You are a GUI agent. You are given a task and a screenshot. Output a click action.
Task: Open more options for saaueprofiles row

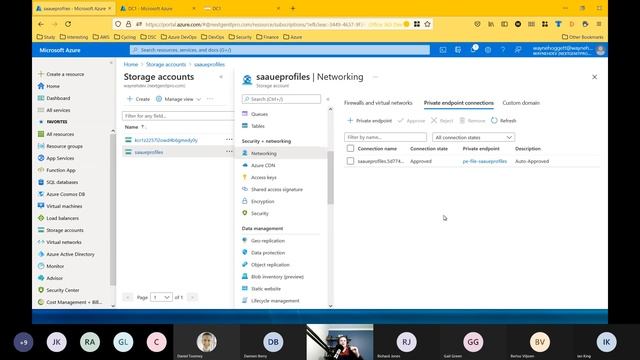click(229, 152)
